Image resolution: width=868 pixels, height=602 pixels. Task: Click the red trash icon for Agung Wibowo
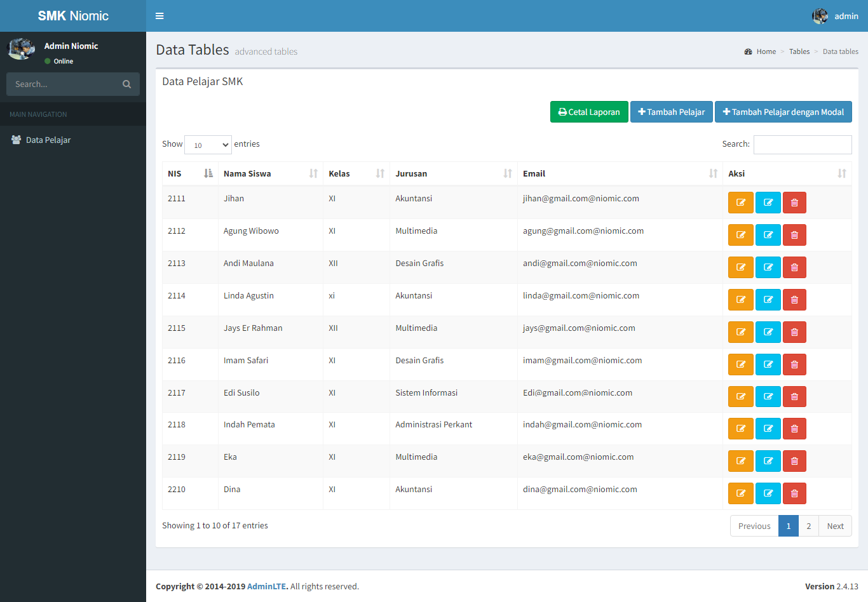pyautogui.click(x=794, y=235)
